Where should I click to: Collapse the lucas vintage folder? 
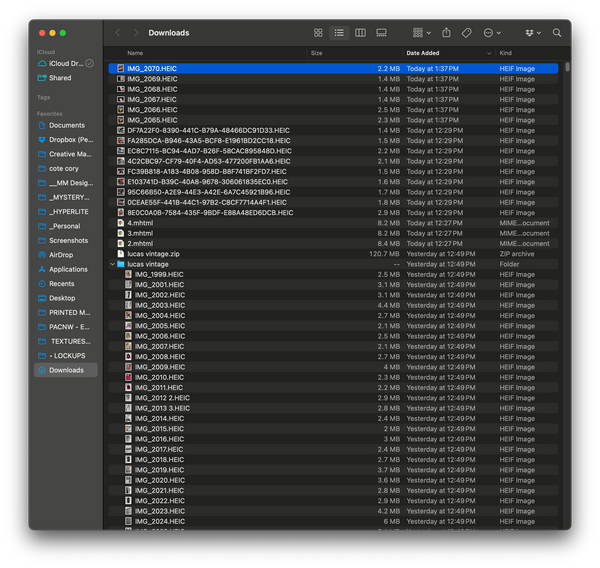(x=112, y=264)
